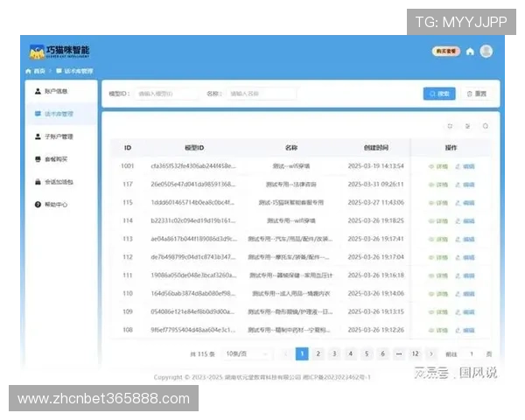Screen dimensions: 525x420
Task: View 详情 for row ID 111
Action: point(438,276)
